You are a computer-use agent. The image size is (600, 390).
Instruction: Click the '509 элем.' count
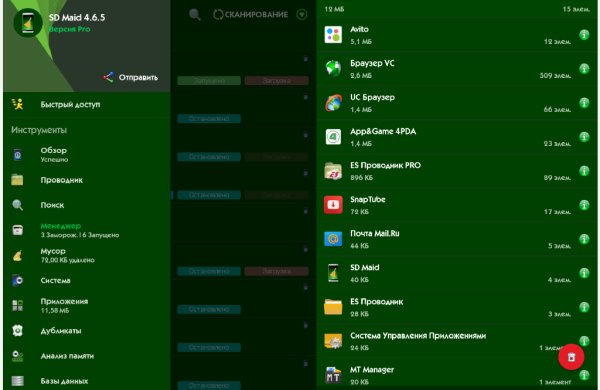click(555, 76)
